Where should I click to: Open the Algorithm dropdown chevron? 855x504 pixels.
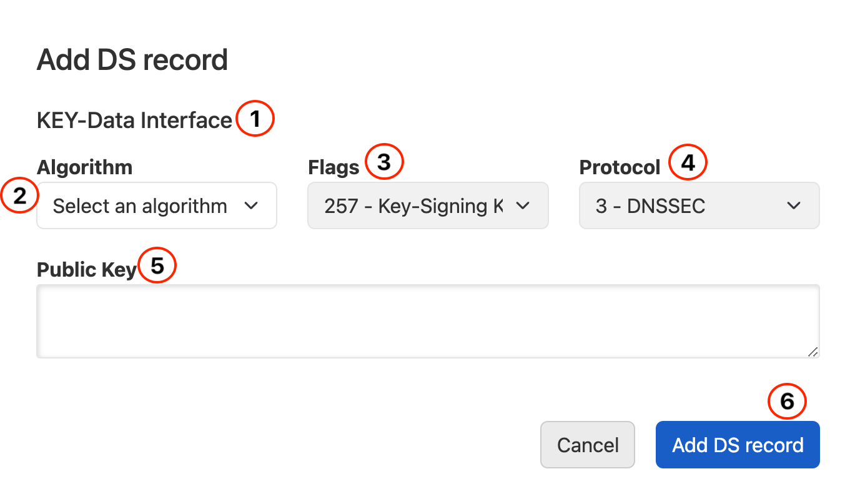click(x=254, y=205)
